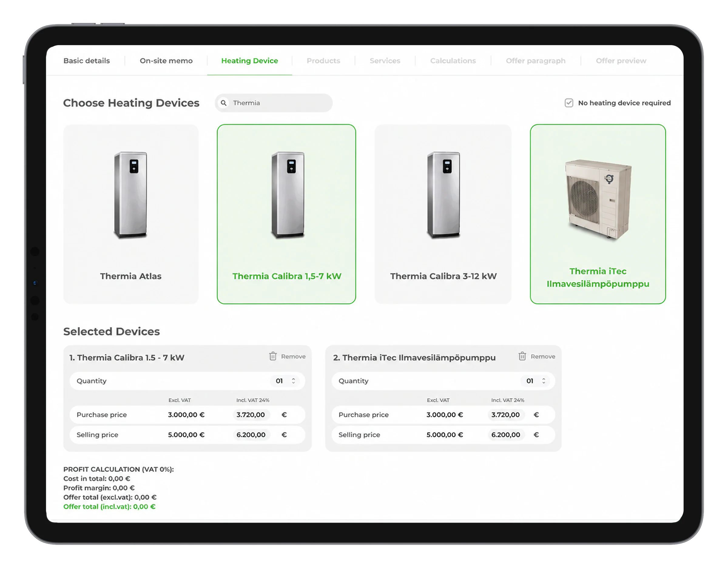Click Offer total (incl.vat): 0,00 € line
728x569 pixels.
pos(109,507)
